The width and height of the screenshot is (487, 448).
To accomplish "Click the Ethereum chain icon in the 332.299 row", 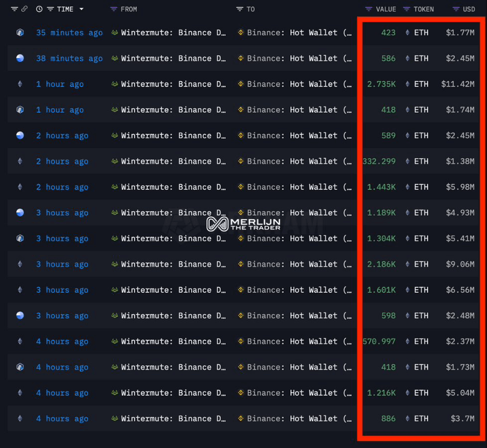I will coord(20,161).
